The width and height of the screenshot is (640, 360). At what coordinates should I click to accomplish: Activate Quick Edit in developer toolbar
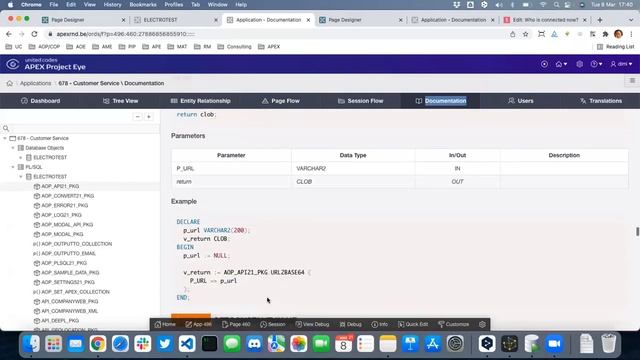point(413,324)
